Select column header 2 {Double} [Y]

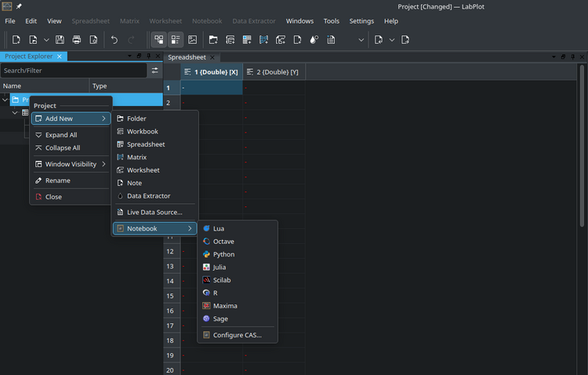tap(273, 72)
